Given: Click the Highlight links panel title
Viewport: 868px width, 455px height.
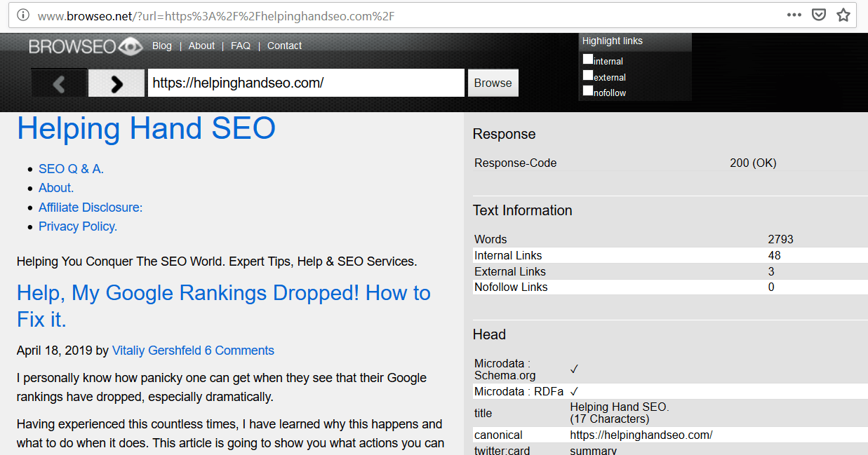Looking at the screenshot, I should (x=612, y=41).
